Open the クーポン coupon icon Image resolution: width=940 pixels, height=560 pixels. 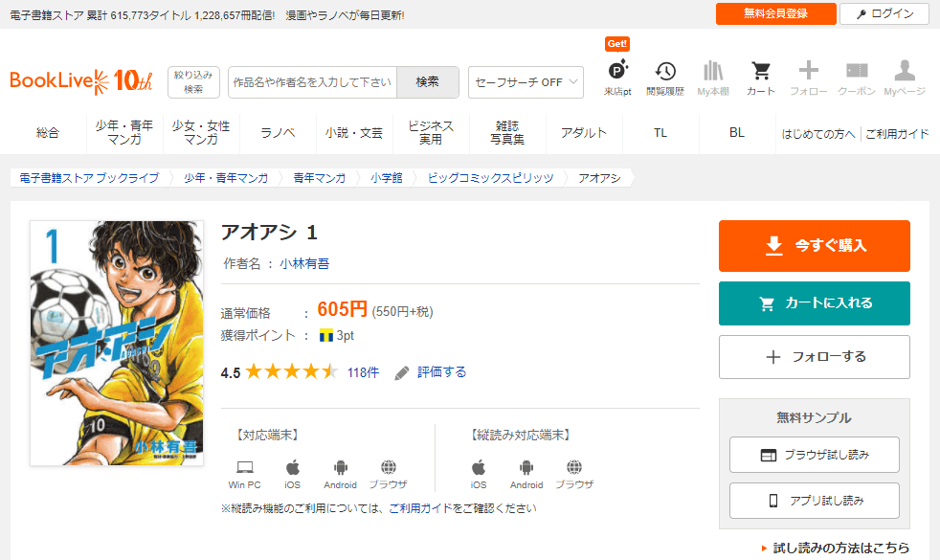[857, 78]
